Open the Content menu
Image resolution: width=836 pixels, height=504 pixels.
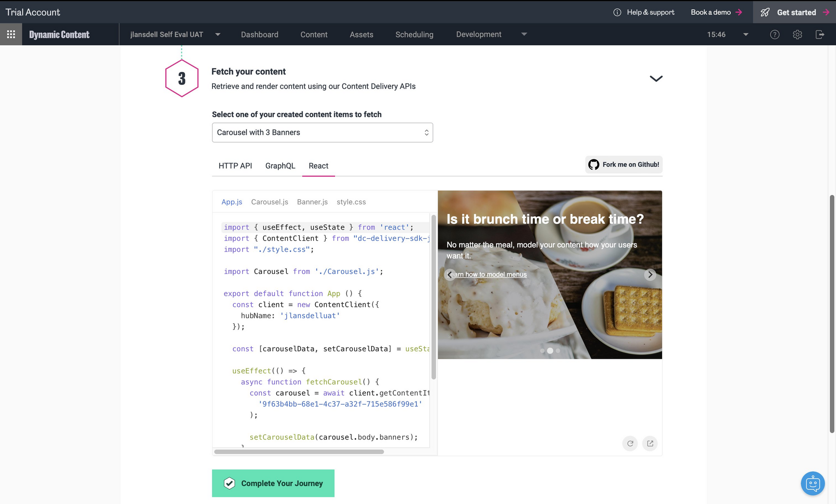[x=314, y=35]
